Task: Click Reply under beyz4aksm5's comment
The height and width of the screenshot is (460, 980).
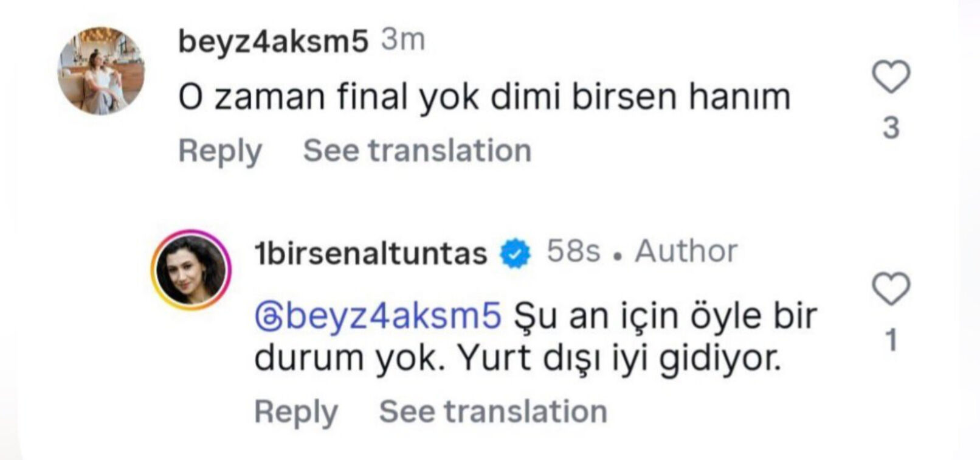Action: click(219, 150)
